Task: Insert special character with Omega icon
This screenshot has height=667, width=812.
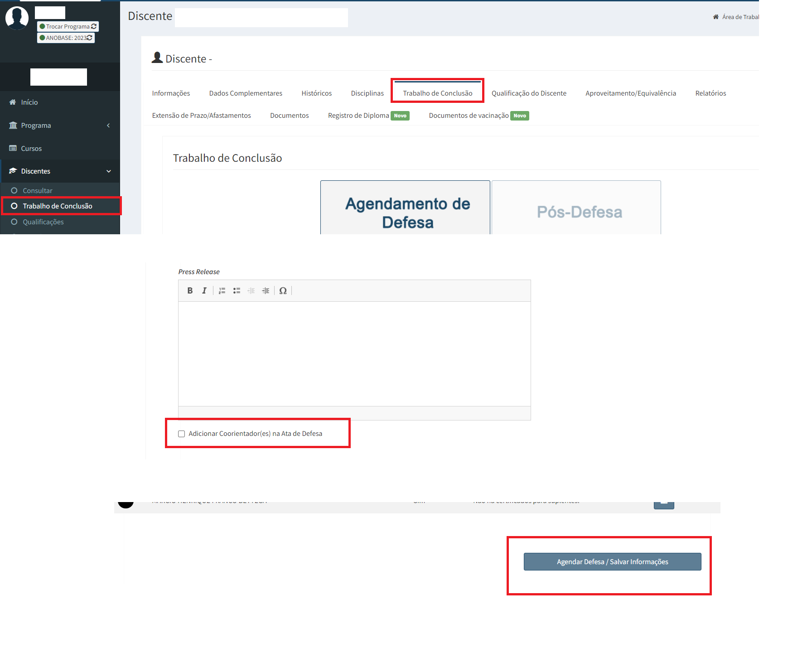Action: tap(283, 291)
